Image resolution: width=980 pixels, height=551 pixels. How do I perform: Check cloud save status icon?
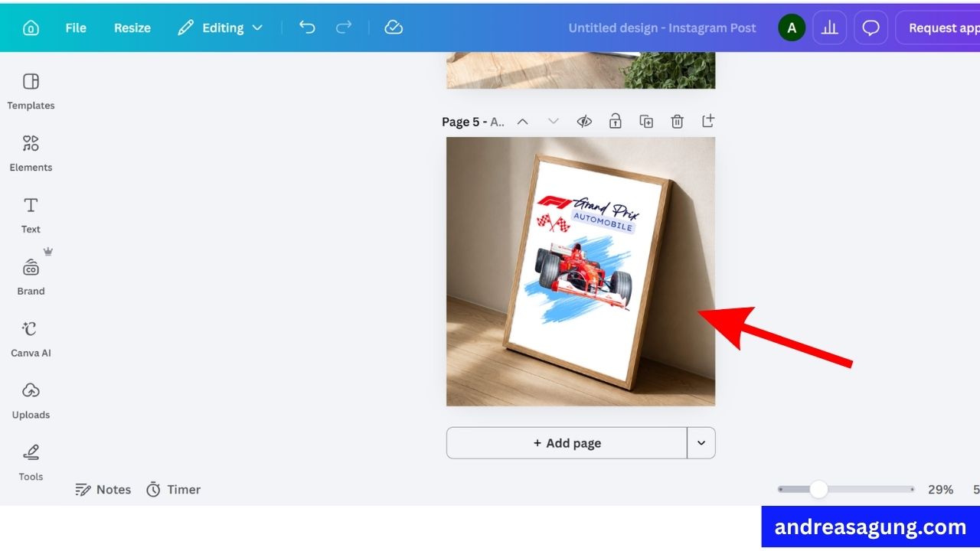click(x=394, y=28)
